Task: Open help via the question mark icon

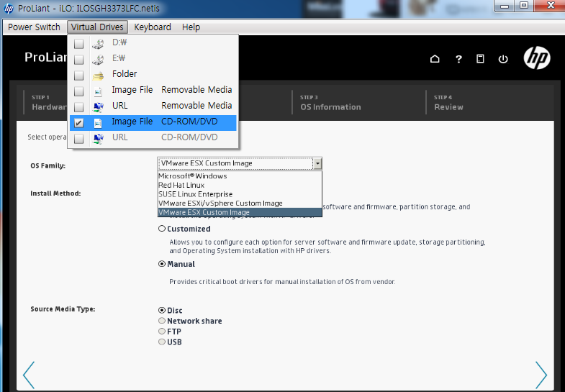Action: [458, 59]
